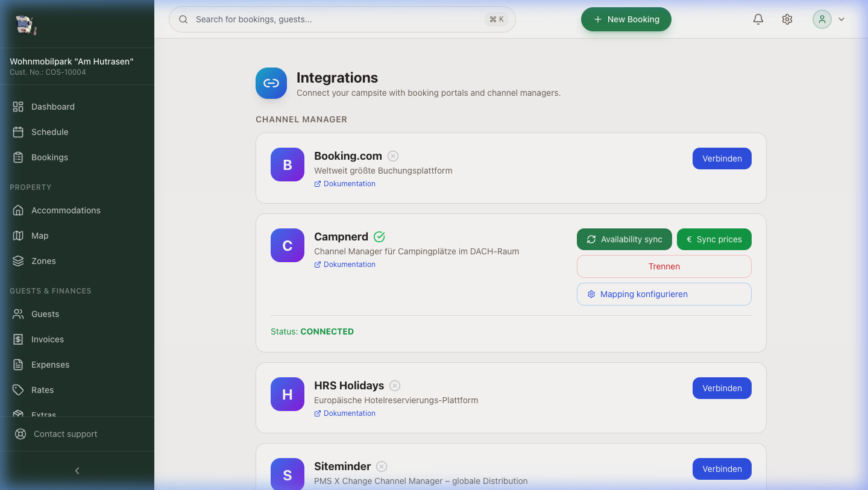Click the Status: CONNECTED text

(312, 331)
